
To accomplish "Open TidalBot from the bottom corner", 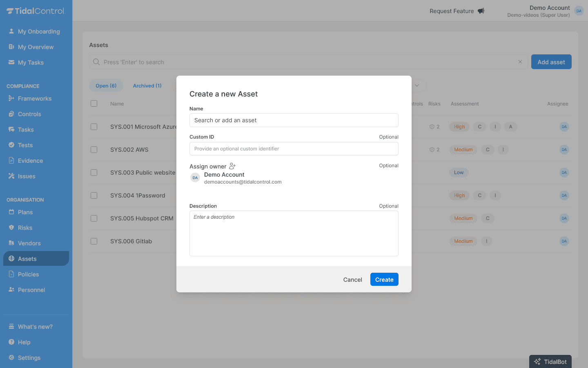I will point(550,361).
